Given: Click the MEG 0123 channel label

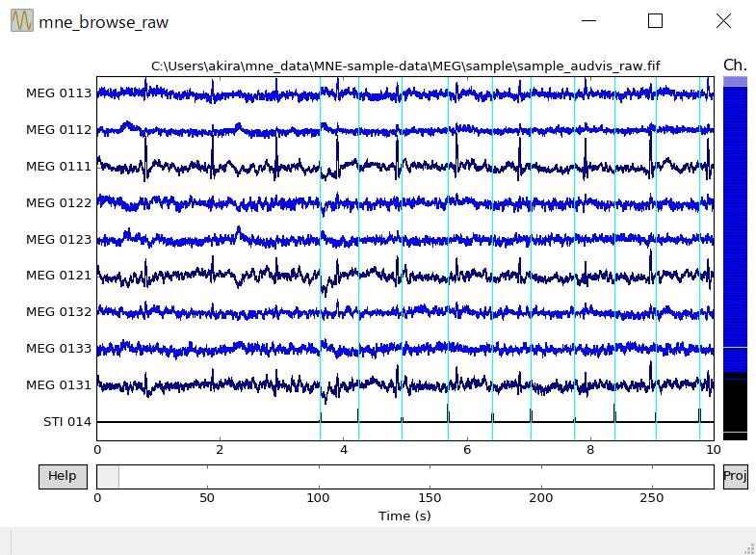Looking at the screenshot, I should click(59, 239).
